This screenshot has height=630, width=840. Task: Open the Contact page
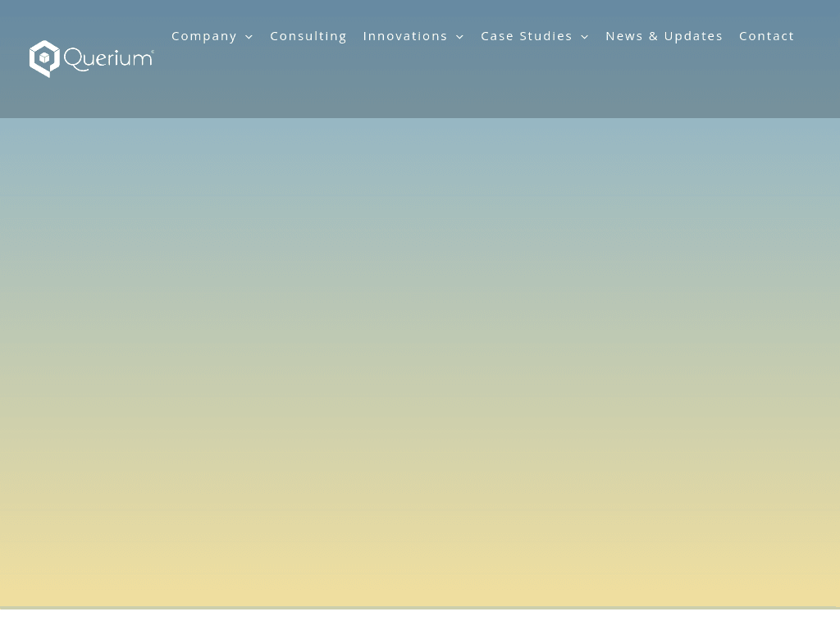[767, 36]
